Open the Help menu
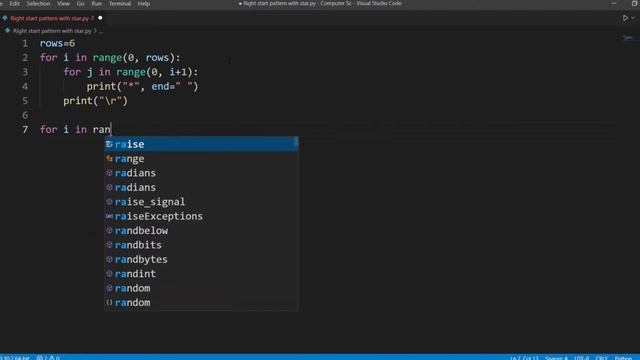The height and width of the screenshot is (360, 640). coord(144,4)
